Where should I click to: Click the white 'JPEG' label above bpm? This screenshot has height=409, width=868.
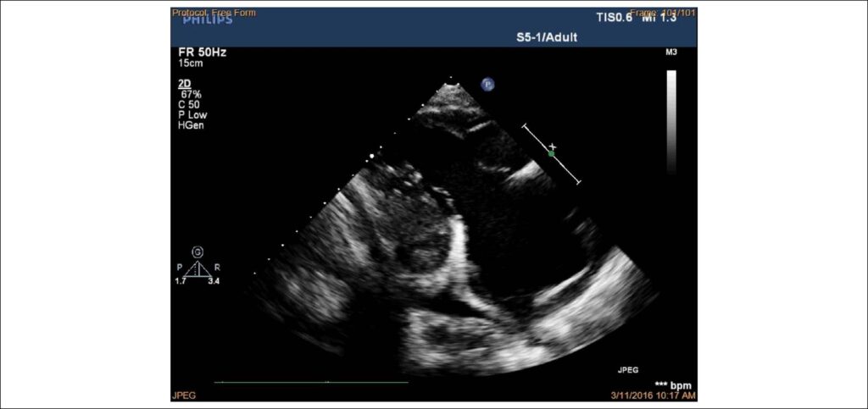tap(628, 370)
